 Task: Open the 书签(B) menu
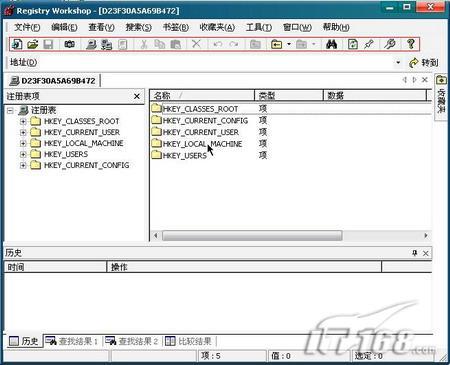(x=176, y=27)
